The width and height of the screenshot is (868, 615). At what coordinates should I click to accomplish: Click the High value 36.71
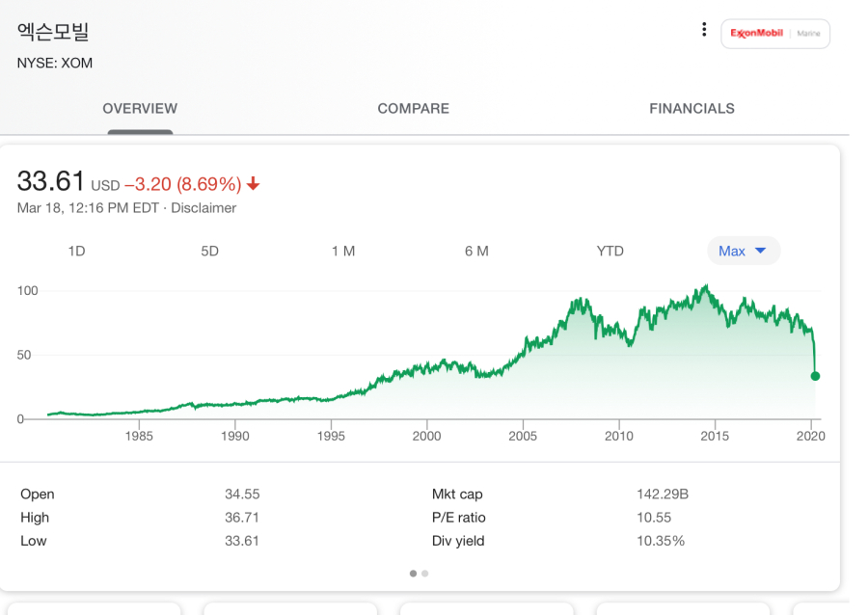(x=242, y=517)
